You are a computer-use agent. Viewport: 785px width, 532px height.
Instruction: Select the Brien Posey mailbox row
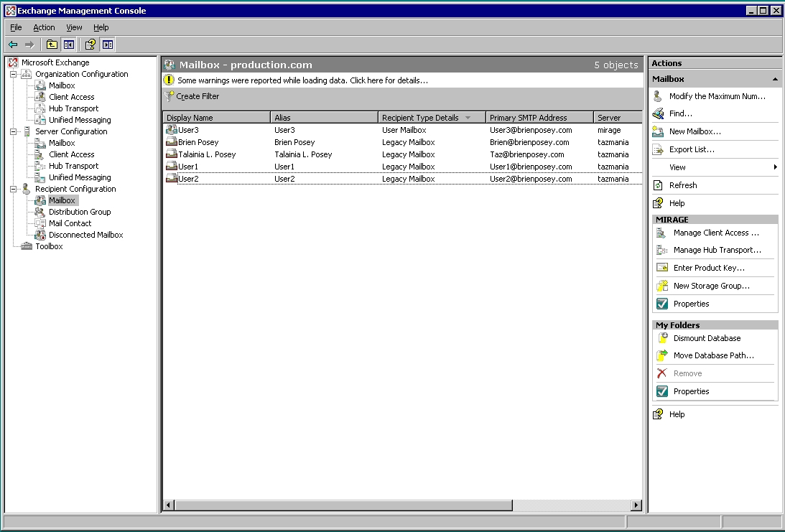403,142
